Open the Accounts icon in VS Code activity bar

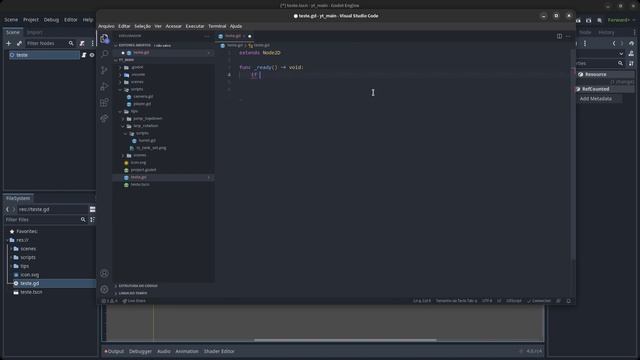point(104,273)
